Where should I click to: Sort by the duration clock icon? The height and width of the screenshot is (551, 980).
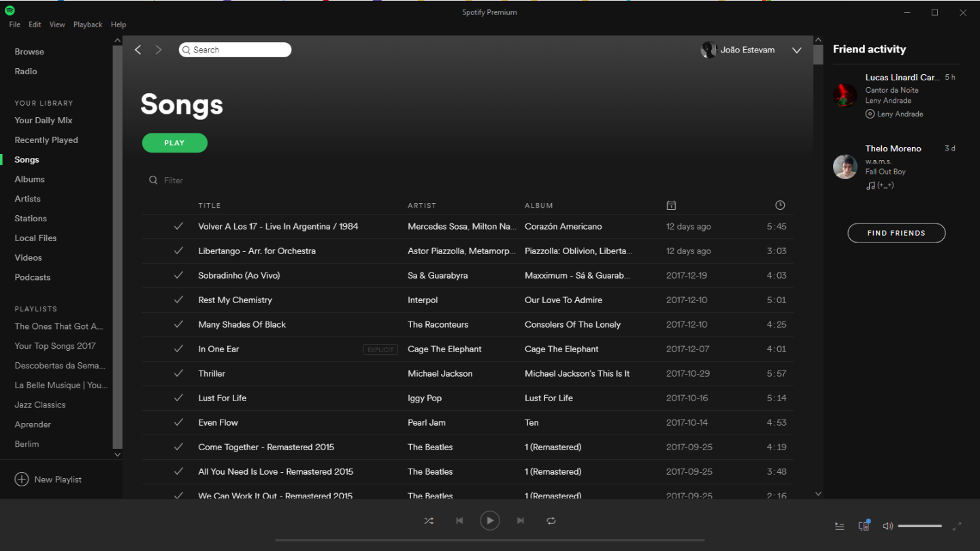pyautogui.click(x=780, y=205)
